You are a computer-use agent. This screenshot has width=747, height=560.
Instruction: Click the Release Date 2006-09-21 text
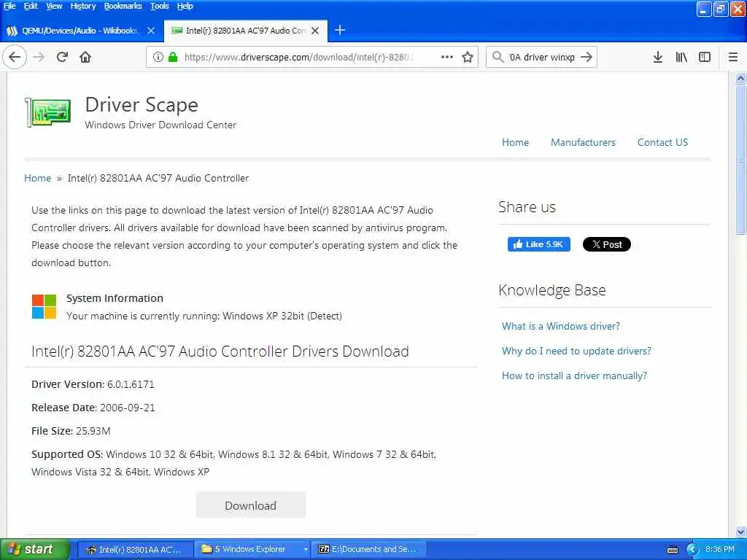[93, 408]
